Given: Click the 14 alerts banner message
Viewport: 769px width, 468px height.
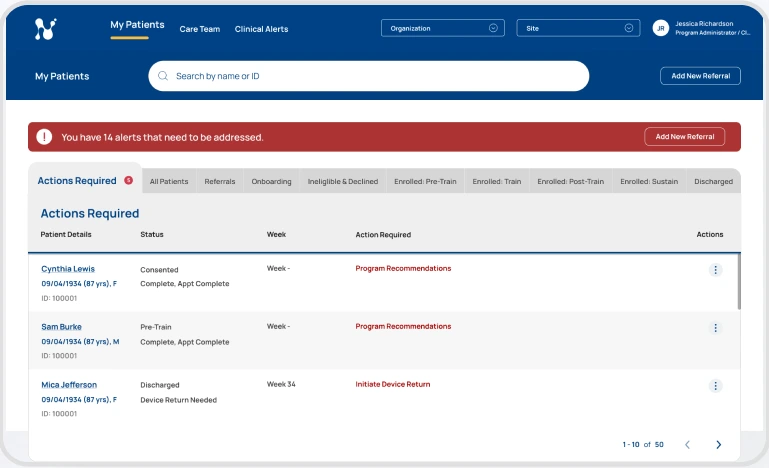Looking at the screenshot, I should click(x=162, y=137).
